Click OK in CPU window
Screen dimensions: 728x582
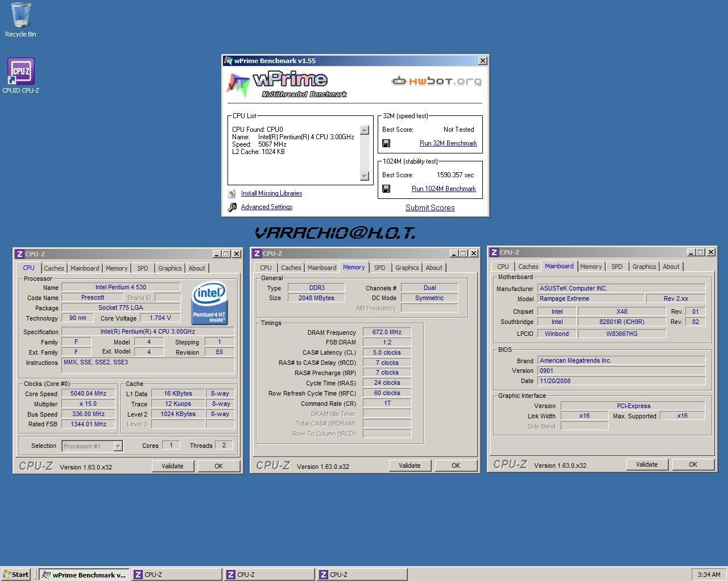click(x=218, y=466)
